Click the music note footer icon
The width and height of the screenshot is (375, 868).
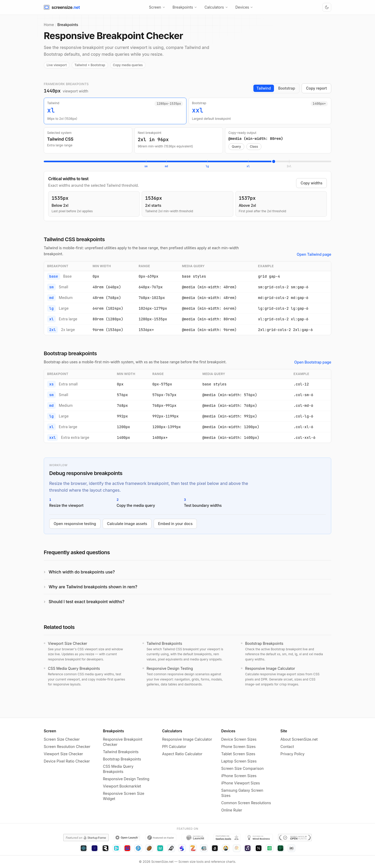[248, 848]
